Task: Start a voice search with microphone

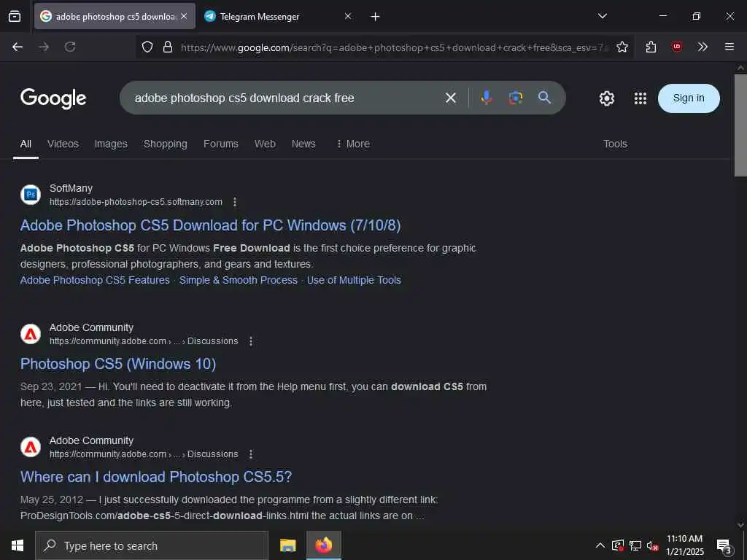Action: point(487,98)
